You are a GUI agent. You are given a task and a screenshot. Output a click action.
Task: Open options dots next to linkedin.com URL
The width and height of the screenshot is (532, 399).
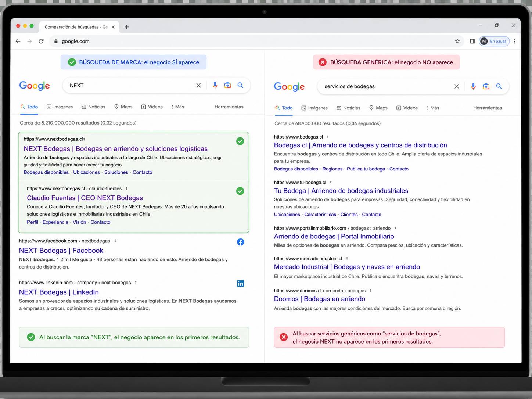(136, 283)
